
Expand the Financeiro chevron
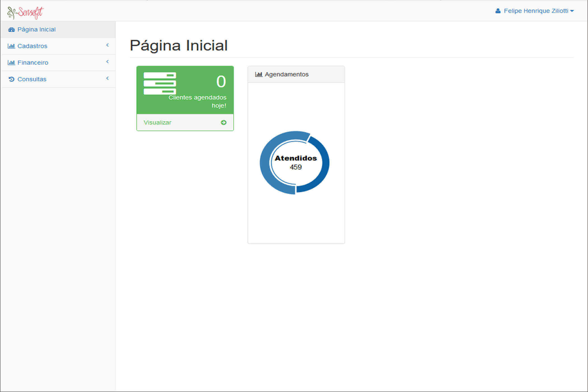click(x=107, y=62)
